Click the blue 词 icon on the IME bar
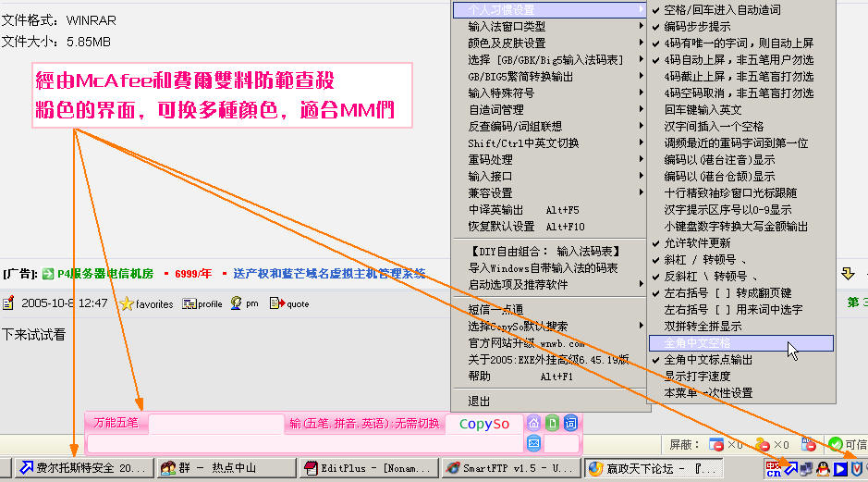The image size is (868, 482). [570, 424]
